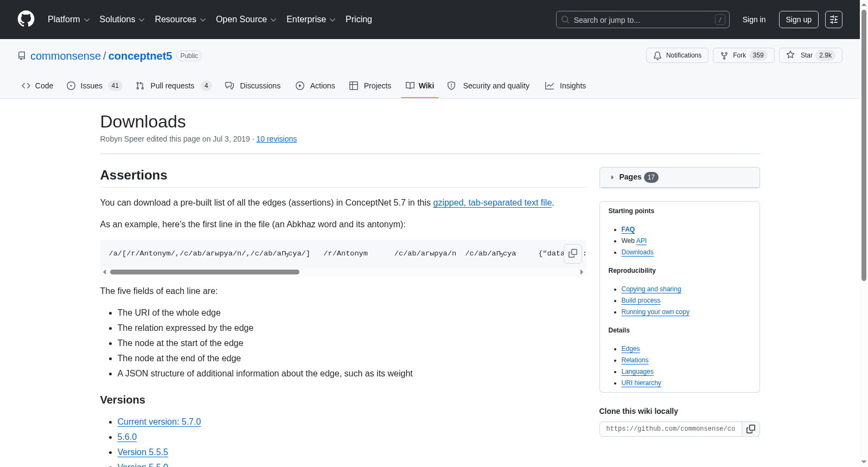The height and width of the screenshot is (467, 868).
Task: Click the search magnifier icon
Action: [x=565, y=20]
